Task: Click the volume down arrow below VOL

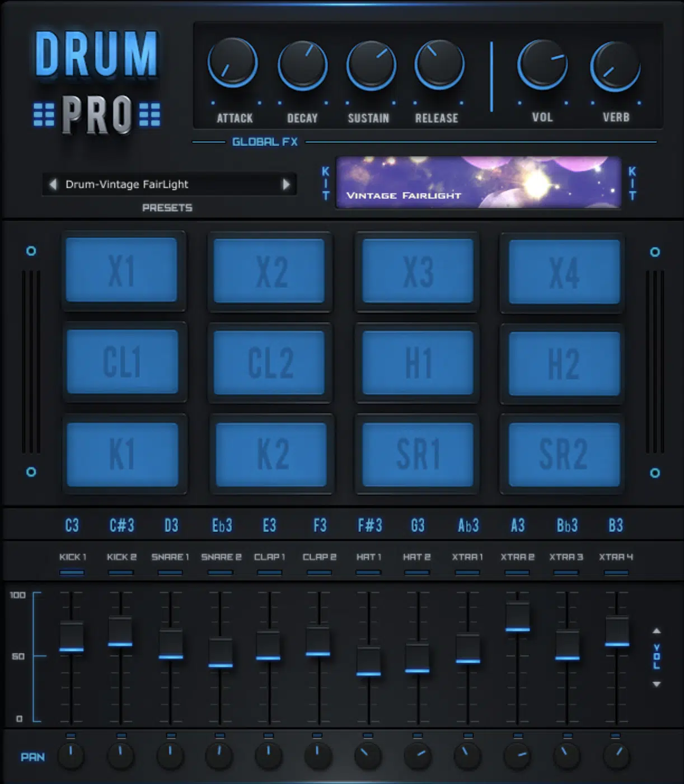Action: [x=657, y=684]
